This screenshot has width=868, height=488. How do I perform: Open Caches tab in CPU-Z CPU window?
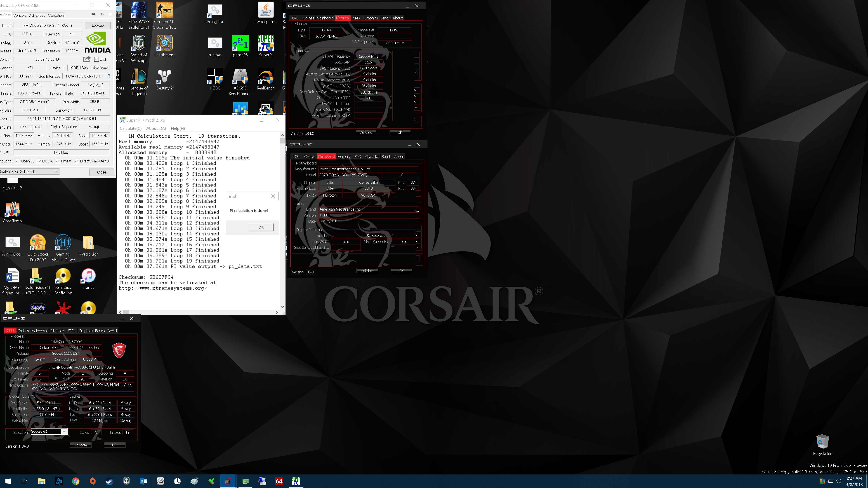(x=23, y=330)
